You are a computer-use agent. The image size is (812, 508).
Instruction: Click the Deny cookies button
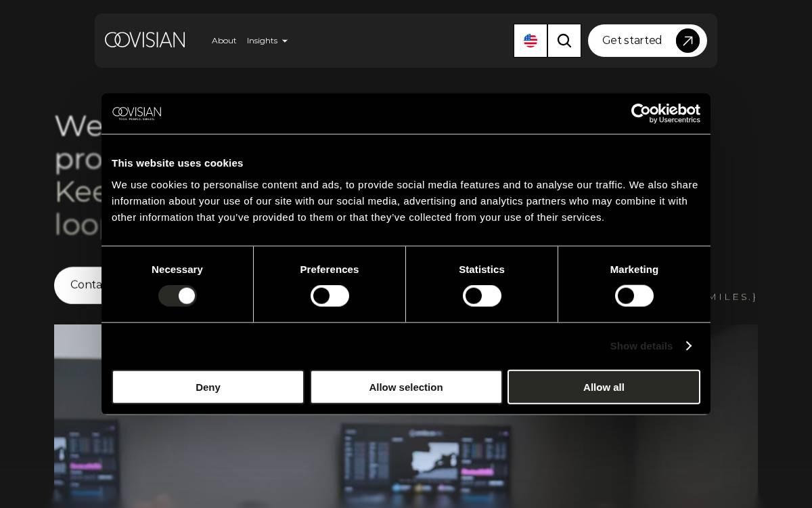pos(208,387)
